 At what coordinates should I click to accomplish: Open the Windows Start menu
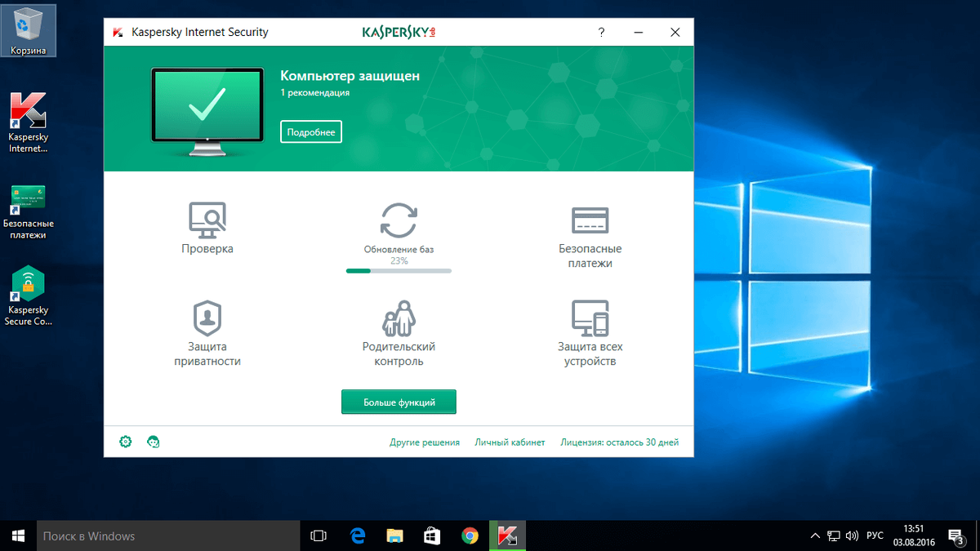pyautogui.click(x=18, y=535)
